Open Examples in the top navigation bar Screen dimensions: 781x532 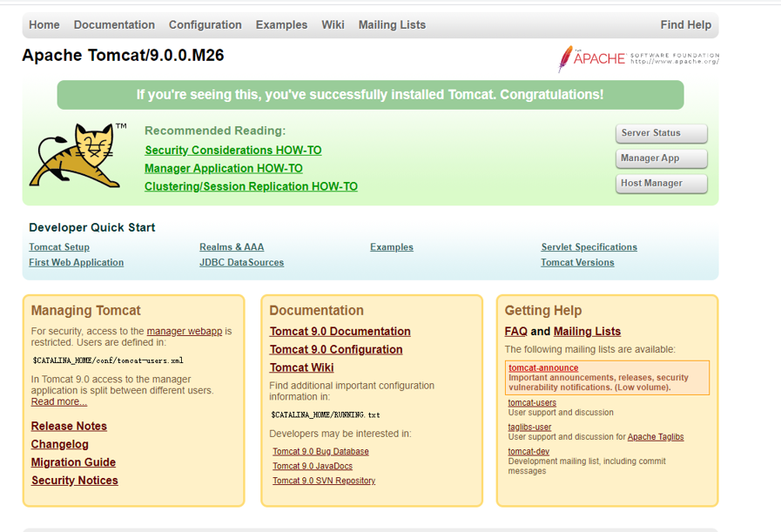(x=281, y=25)
